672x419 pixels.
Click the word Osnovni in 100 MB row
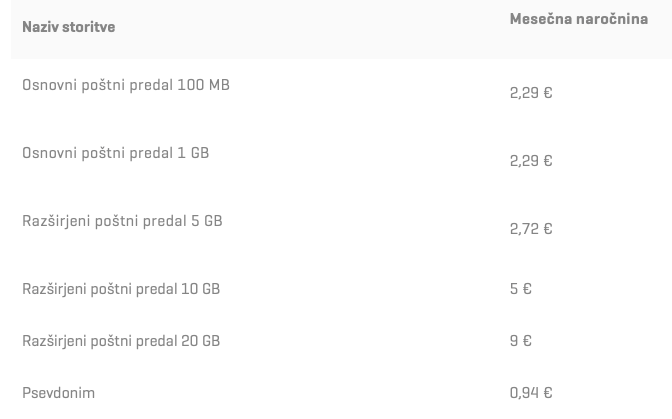pyautogui.click(x=50, y=85)
